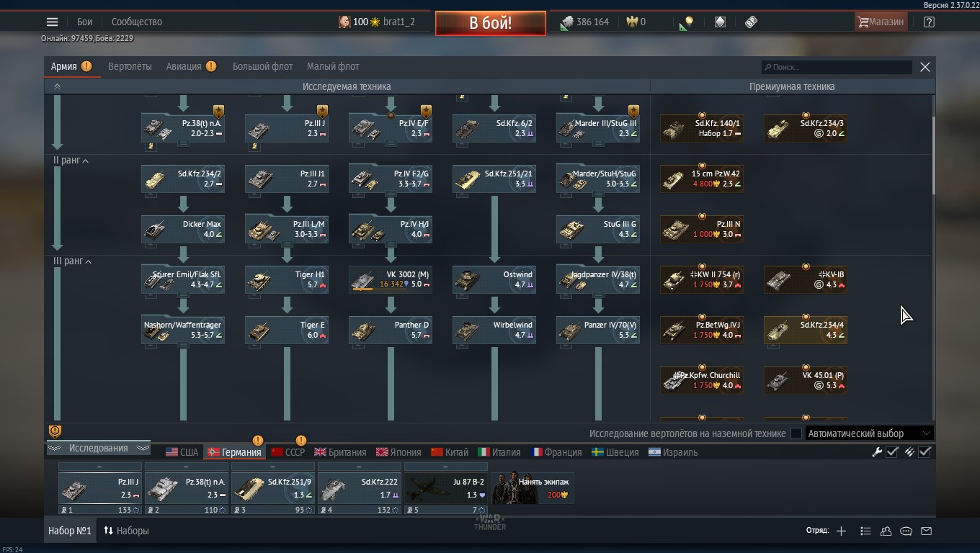Switch to the Coastal fleet tab
Viewport: 980px width, 553px height.
[333, 66]
